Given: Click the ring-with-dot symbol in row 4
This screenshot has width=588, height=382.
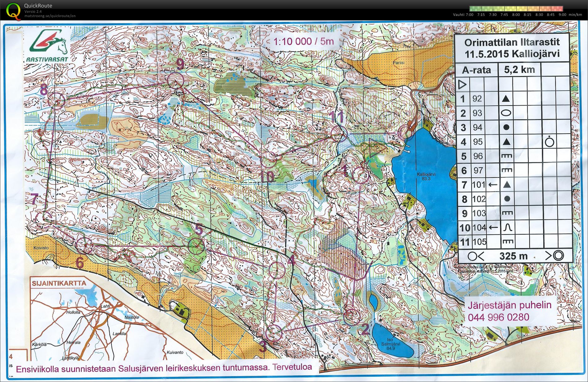Looking at the screenshot, I should [x=549, y=142].
